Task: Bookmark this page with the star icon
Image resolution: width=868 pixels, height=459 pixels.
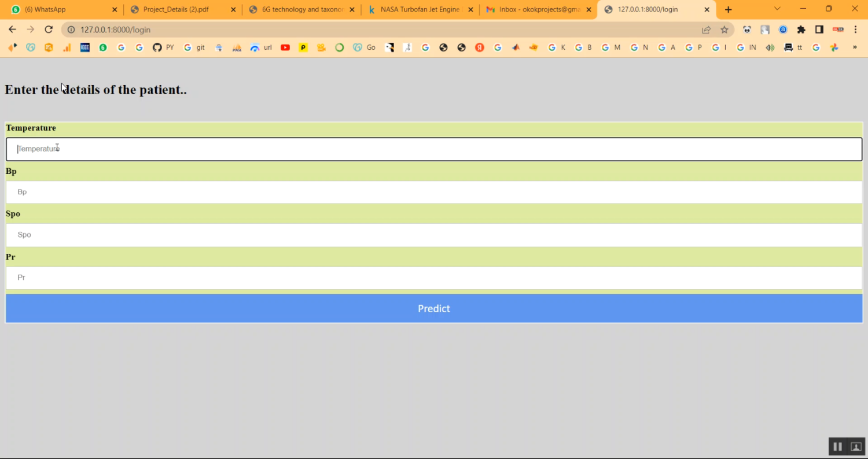Action: pos(724,29)
